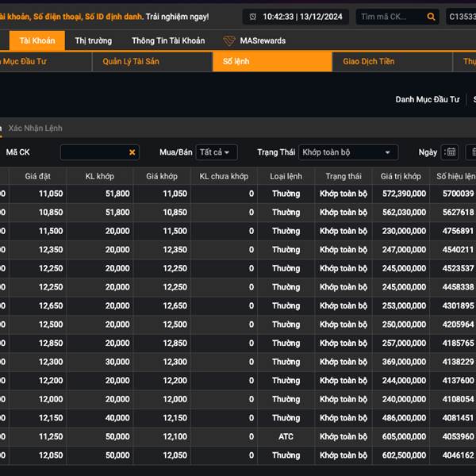
Task: Select the Sổ lệnh sub-tab
Action: pyautogui.click(x=272, y=62)
